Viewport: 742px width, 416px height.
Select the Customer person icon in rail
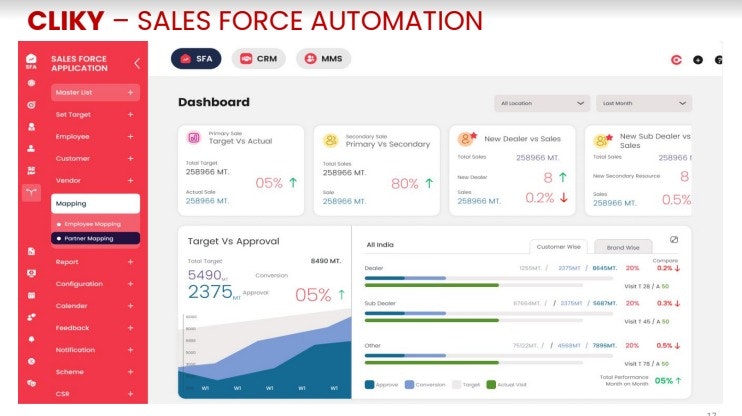point(31,149)
